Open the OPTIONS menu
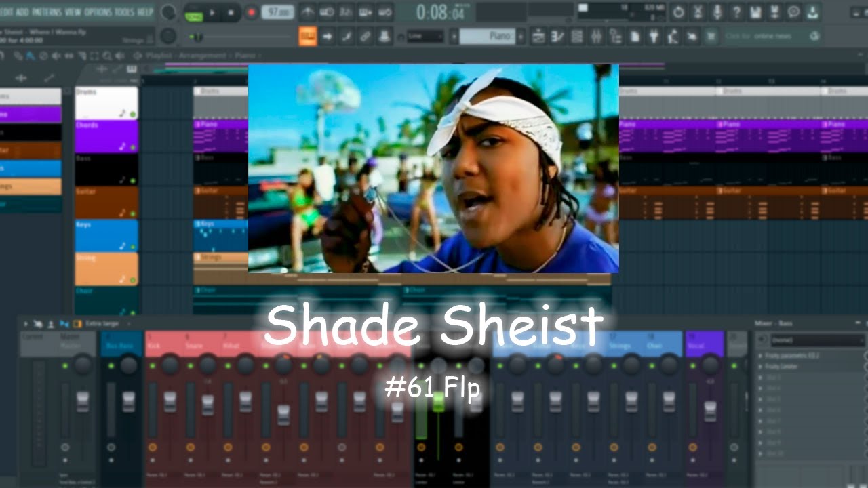This screenshot has height=488, width=868. tap(98, 12)
